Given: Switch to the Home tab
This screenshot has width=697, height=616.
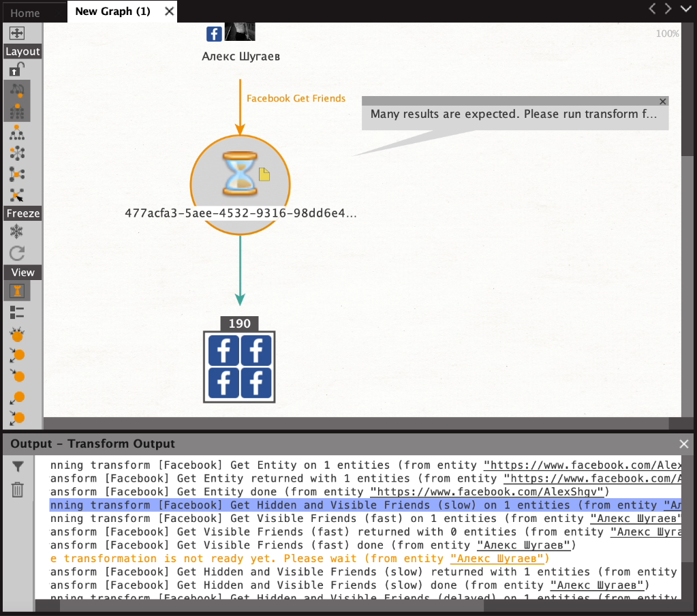Looking at the screenshot, I should click(25, 14).
